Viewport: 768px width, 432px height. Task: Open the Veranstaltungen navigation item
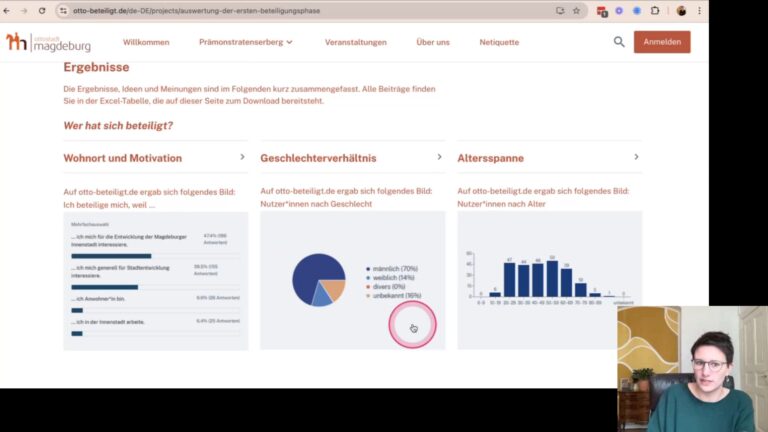(356, 42)
